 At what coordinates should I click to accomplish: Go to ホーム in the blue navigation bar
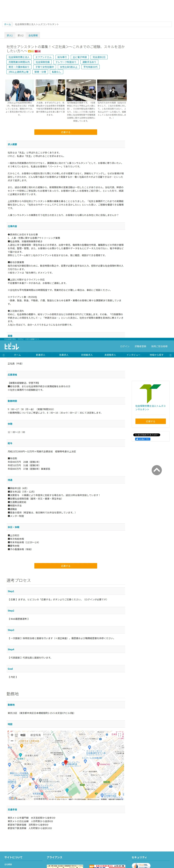pyautogui.click(x=17, y=355)
